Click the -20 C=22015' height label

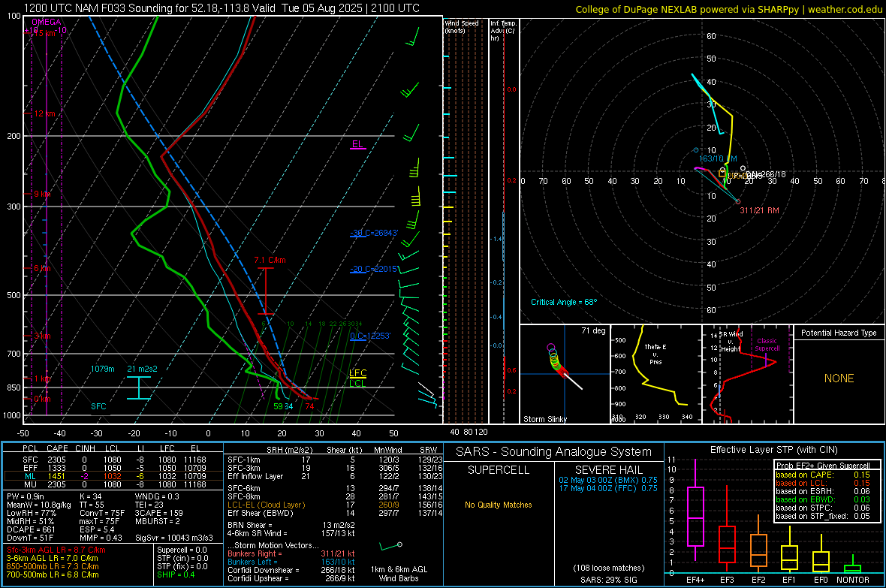tap(374, 269)
